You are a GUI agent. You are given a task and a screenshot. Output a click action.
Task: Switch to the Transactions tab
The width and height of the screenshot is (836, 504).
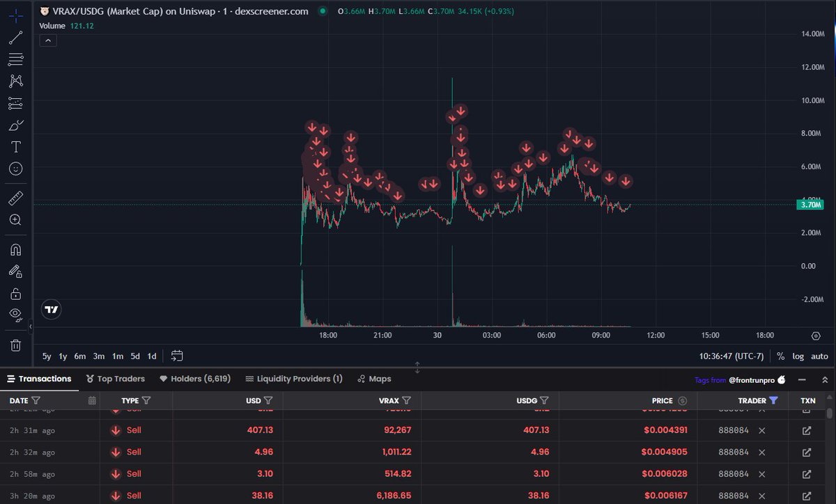click(x=39, y=379)
